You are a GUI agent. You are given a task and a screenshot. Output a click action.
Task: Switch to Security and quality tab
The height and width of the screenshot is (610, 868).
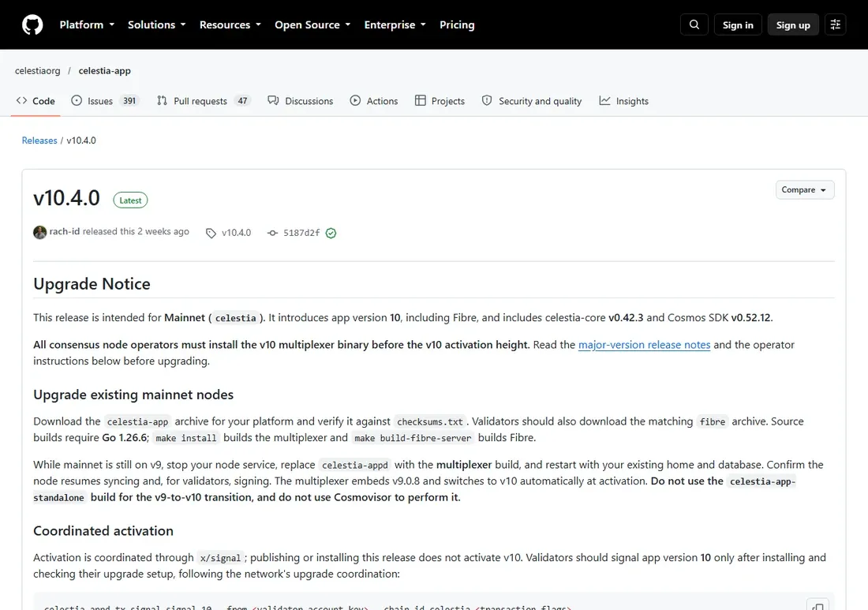(532, 101)
